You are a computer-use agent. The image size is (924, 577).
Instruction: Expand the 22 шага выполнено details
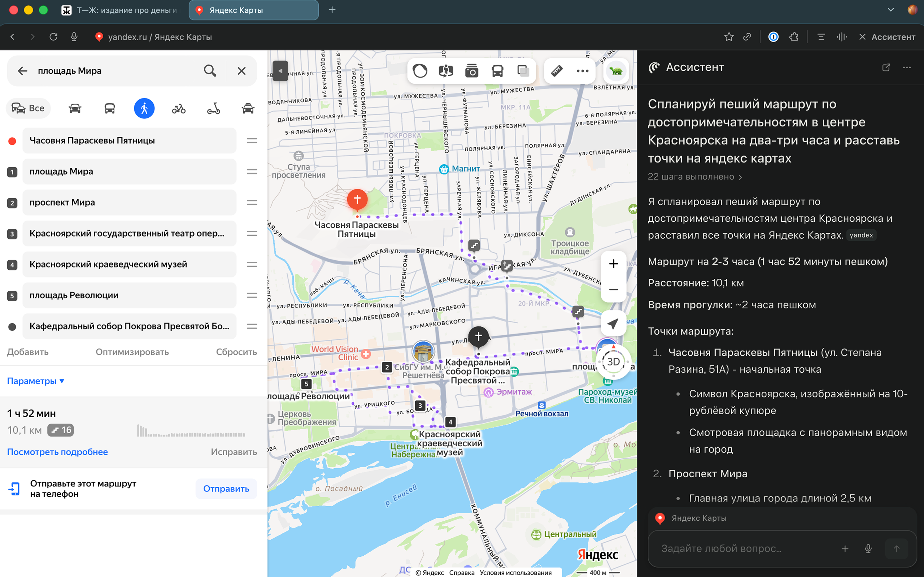pyautogui.click(x=694, y=177)
